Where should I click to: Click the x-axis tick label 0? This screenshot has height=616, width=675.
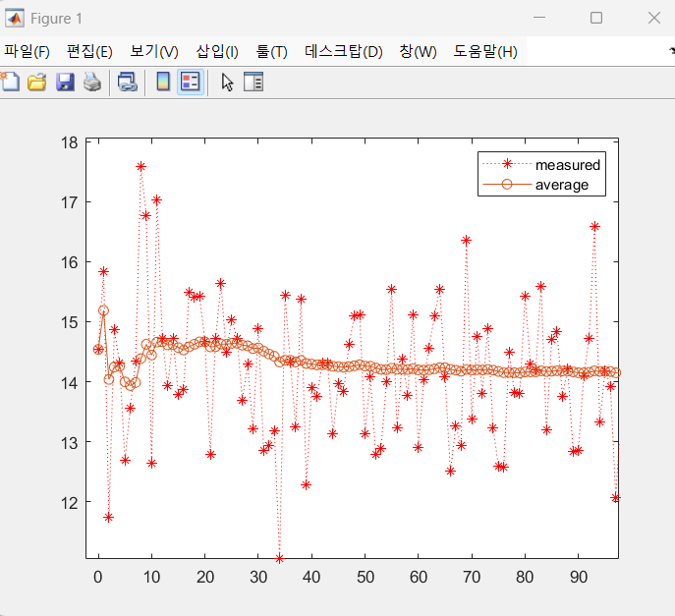(x=98, y=577)
